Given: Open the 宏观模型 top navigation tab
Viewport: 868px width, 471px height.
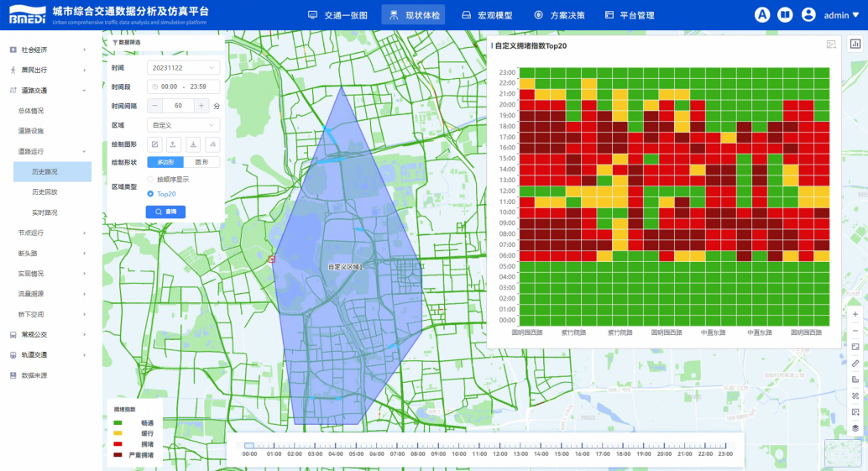Looking at the screenshot, I should pyautogui.click(x=488, y=15).
